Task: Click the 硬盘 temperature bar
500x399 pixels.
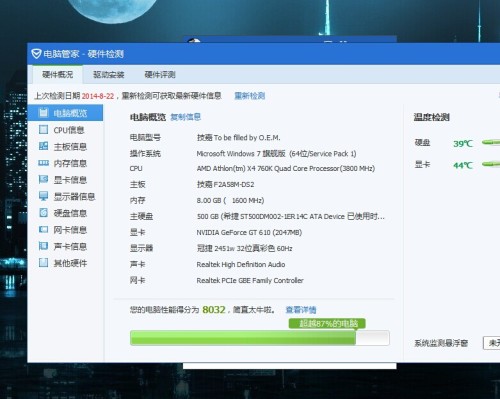Action: coord(491,143)
